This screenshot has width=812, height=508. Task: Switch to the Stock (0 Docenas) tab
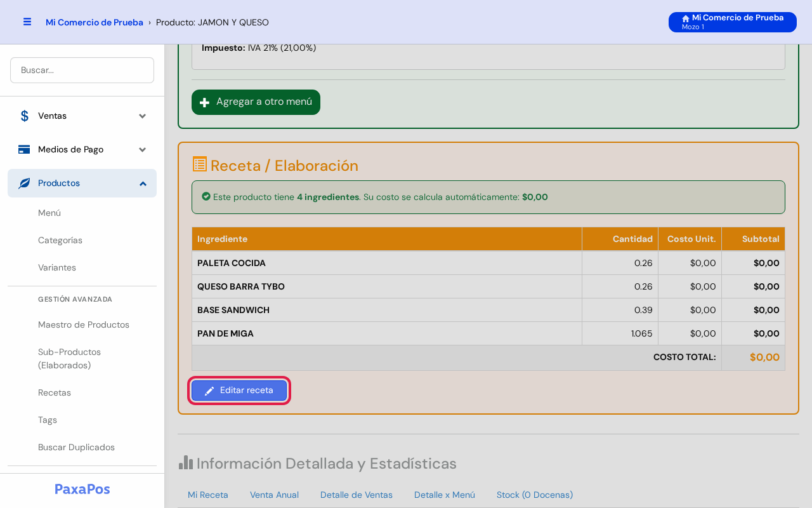[x=535, y=495]
